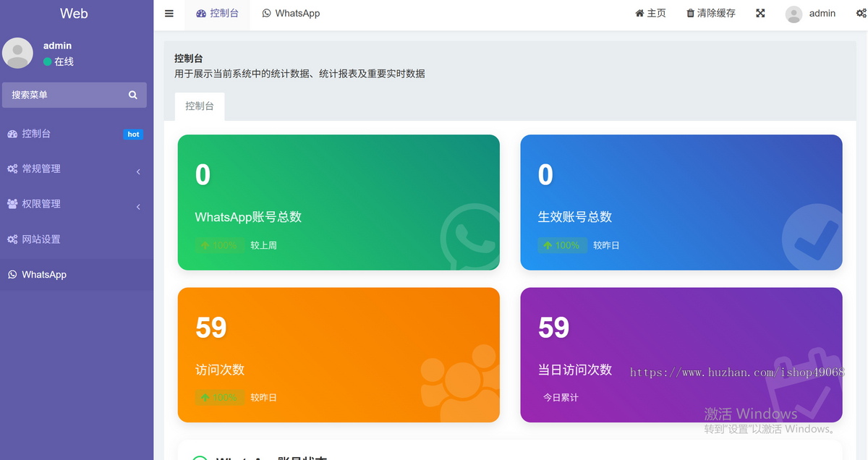Click the 常规管理 gears icon in sidebar
The height and width of the screenshot is (460, 868).
(x=12, y=169)
